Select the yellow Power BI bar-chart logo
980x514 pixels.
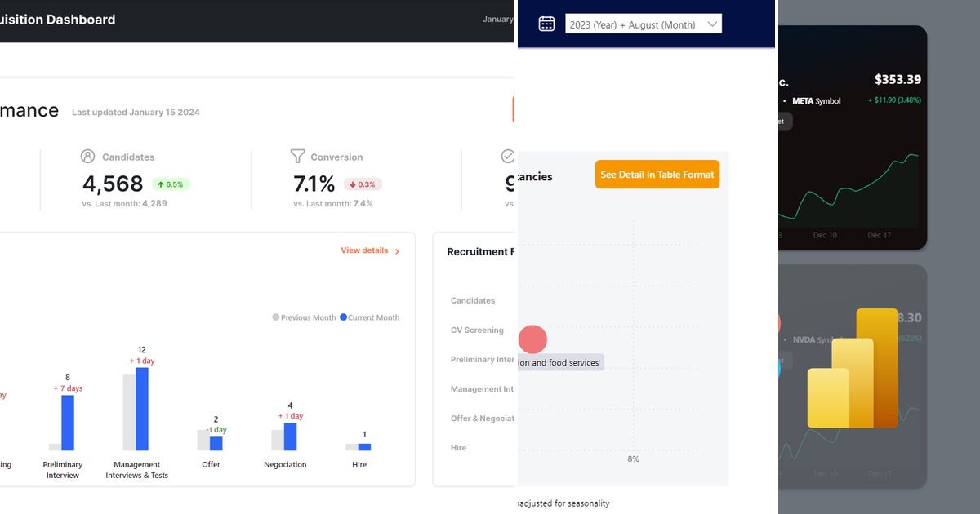853,367
